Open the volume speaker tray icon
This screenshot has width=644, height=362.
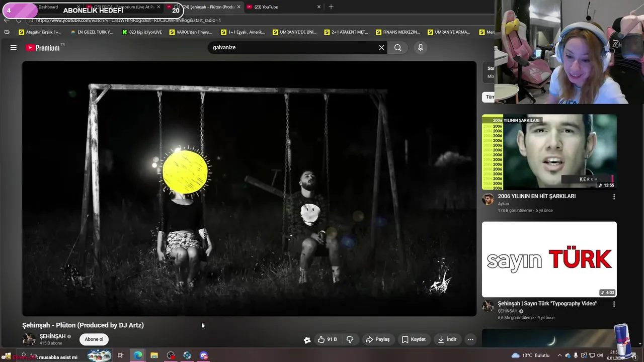click(600, 355)
